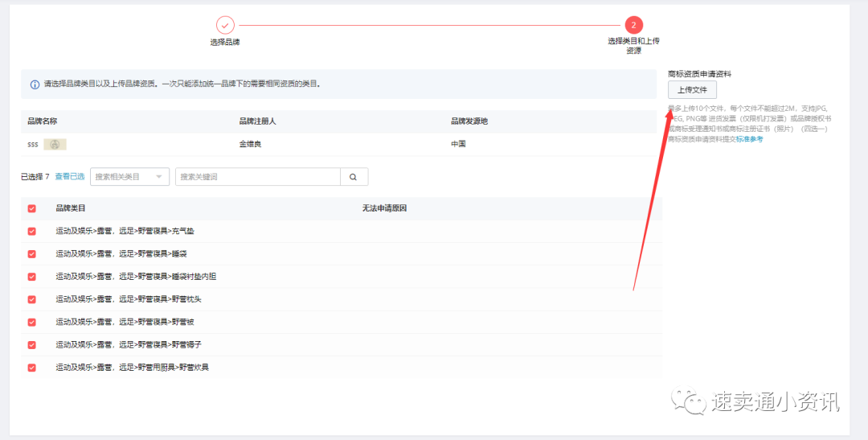Click the 上传文件 button
This screenshot has height=440, width=868.
pyautogui.click(x=692, y=90)
